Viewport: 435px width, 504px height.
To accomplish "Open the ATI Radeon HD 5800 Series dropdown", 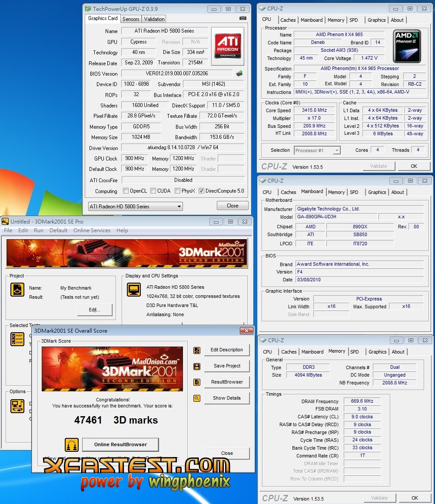I will point(135,206).
